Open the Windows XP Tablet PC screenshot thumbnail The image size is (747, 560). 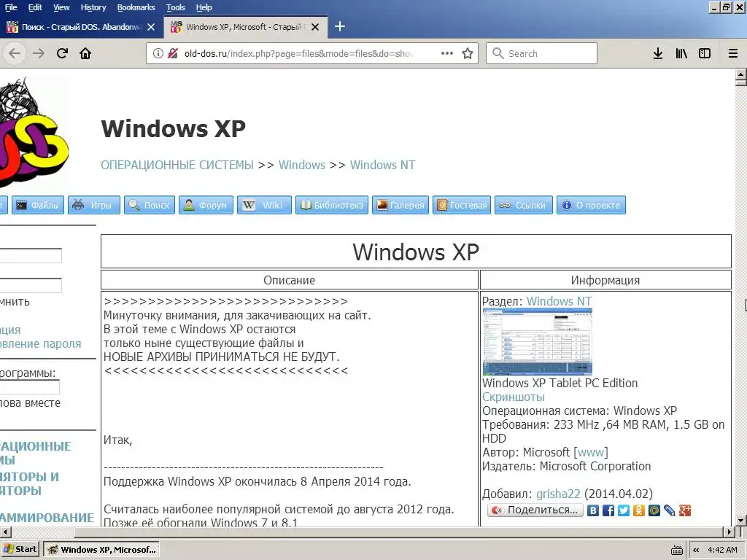538,341
